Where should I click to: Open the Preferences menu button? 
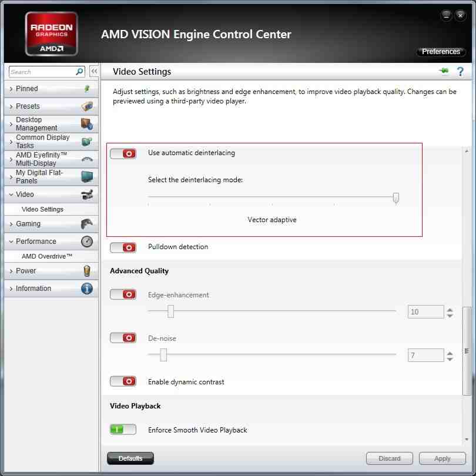441,52
